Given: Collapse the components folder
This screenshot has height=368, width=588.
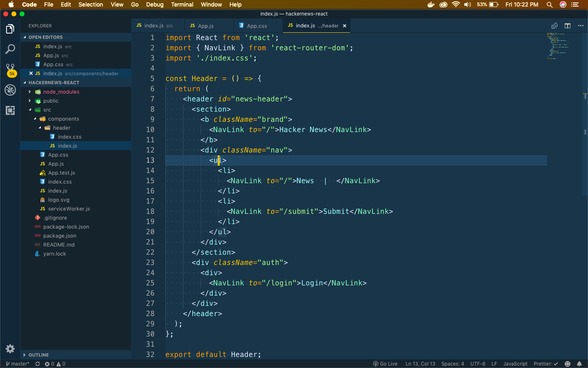Looking at the screenshot, I should click(35, 119).
